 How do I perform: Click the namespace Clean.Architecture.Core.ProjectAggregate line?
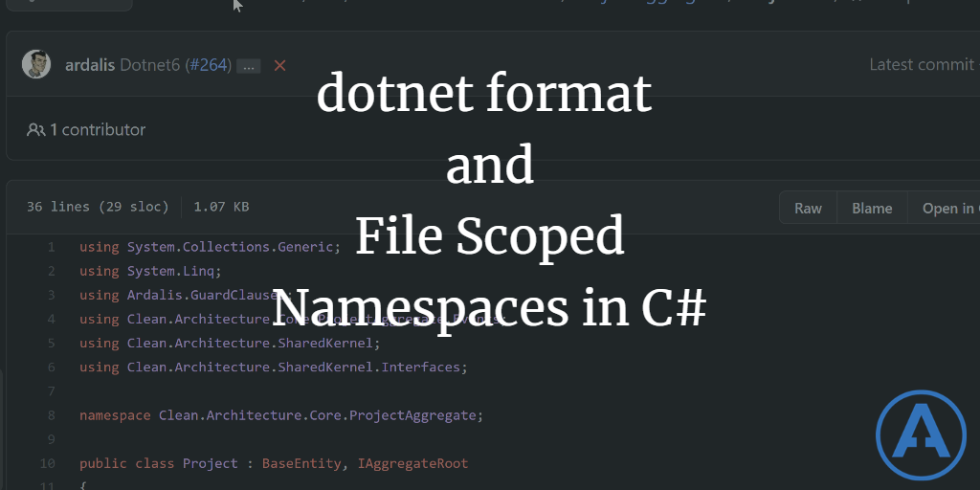[281, 415]
